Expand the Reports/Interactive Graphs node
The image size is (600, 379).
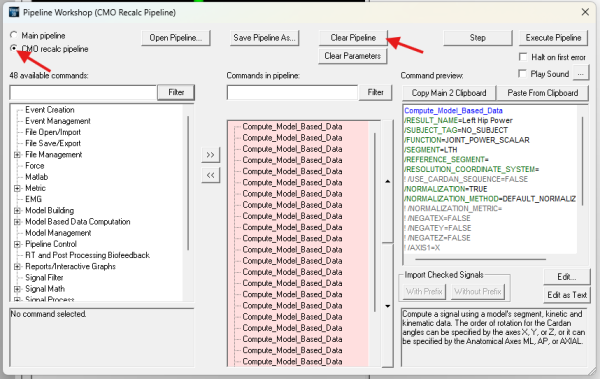[17, 266]
